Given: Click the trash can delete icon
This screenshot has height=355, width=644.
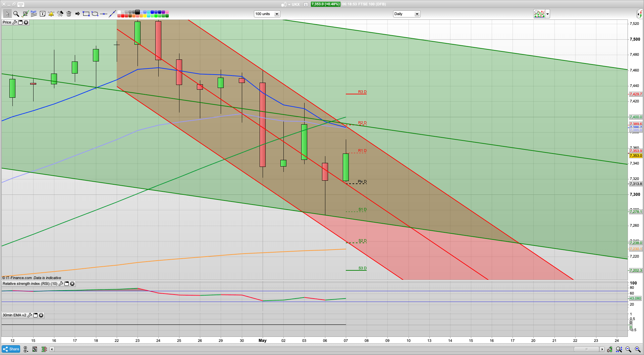Looking at the screenshot, I should (x=69, y=14).
